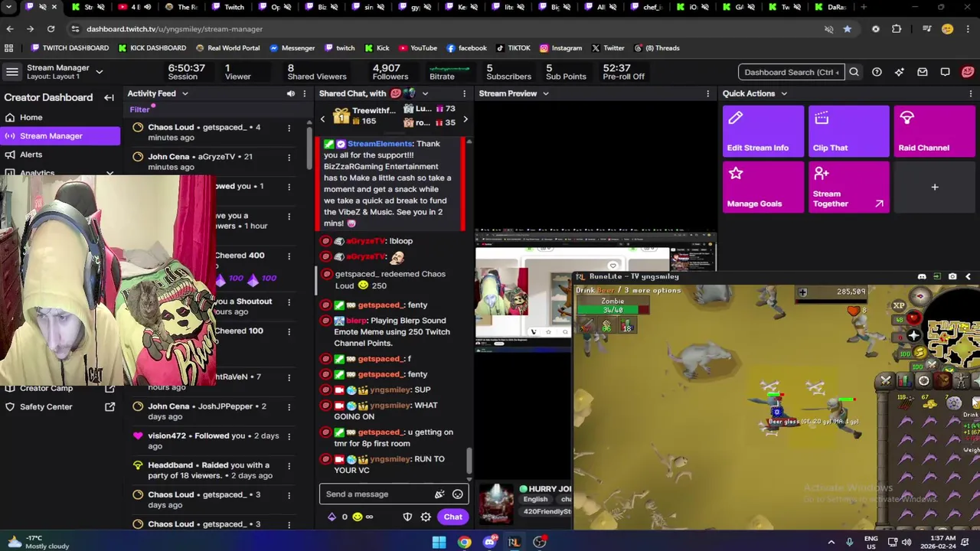The height and width of the screenshot is (551, 980).
Task: Expand the Stream Preview title dropdown
Action: (x=546, y=93)
